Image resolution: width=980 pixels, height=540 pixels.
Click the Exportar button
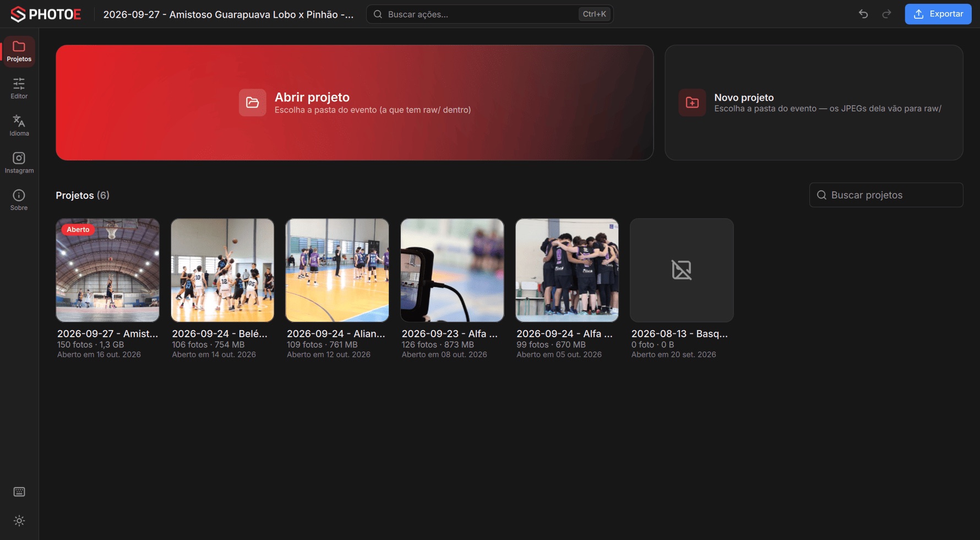(938, 14)
